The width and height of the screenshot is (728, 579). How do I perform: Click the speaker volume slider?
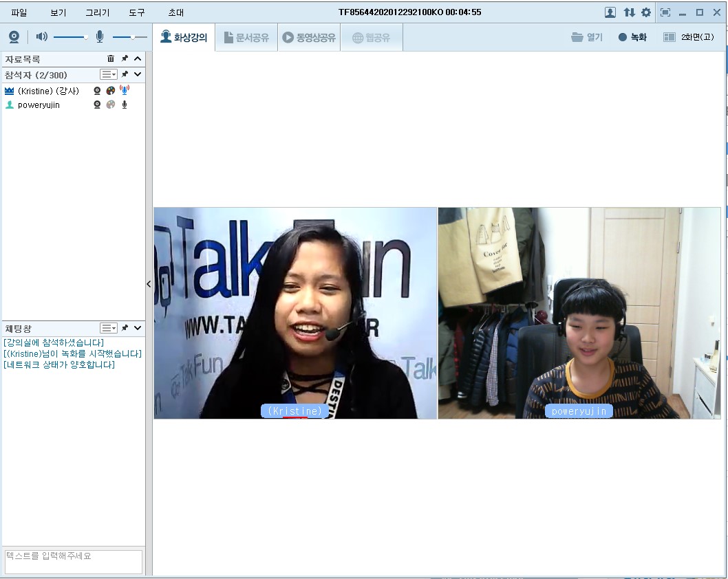coord(70,37)
